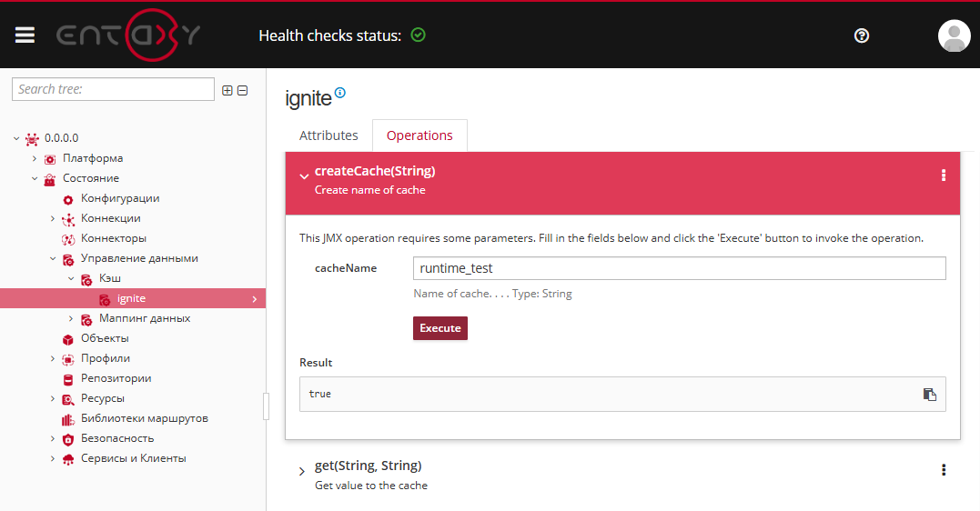Expand all tree nodes with plus icon

(227, 90)
